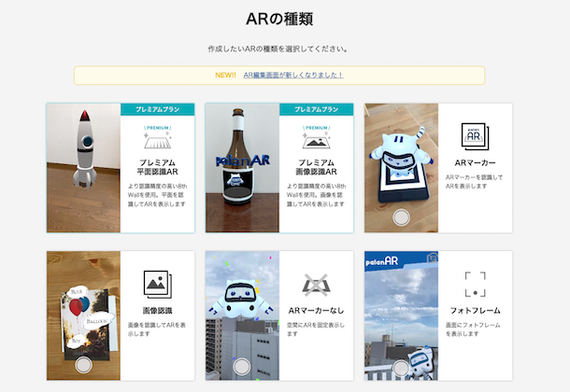Screen dimensions: 570x392
Task: Click the stacked image recognition icon
Action: pos(157,285)
